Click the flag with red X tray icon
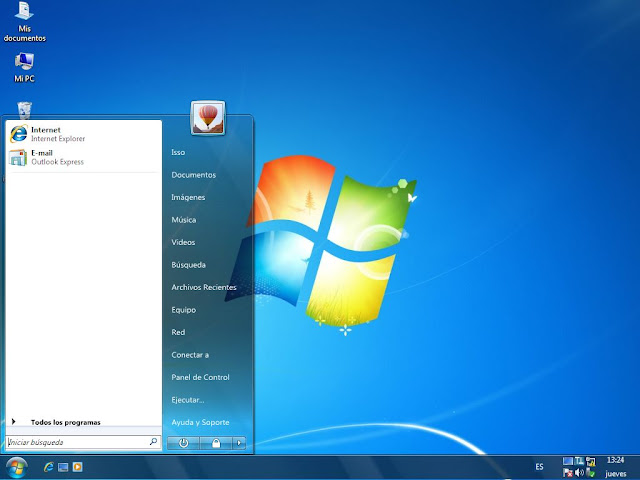The image size is (640, 480). (x=568, y=473)
